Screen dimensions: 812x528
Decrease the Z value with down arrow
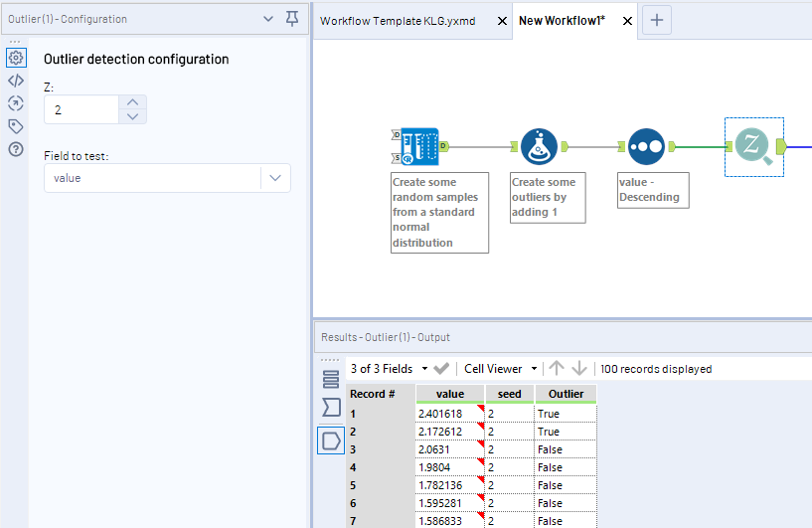coord(132,116)
